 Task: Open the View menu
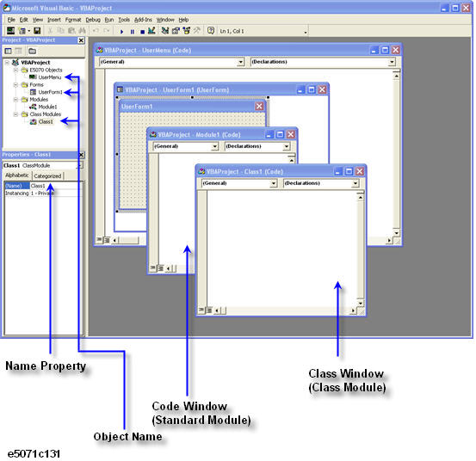pyautogui.click(x=38, y=20)
